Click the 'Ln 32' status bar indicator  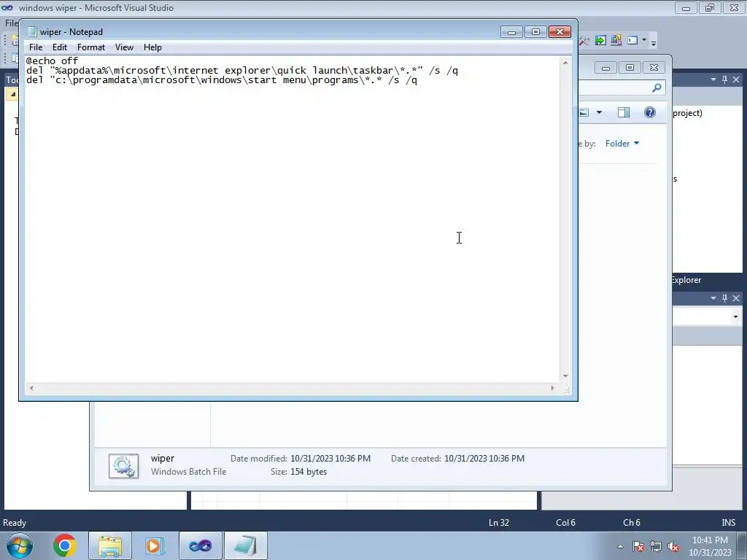pos(499,522)
